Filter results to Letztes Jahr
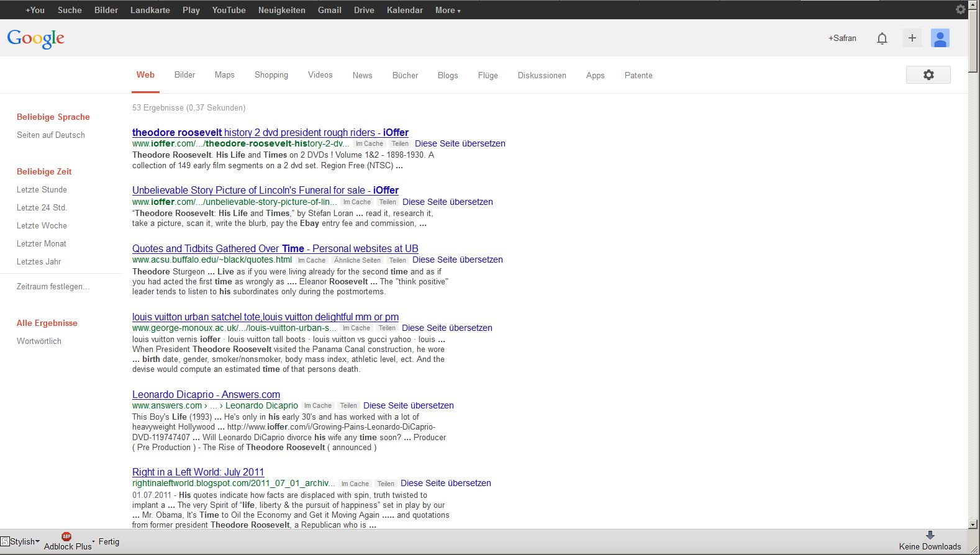The height and width of the screenshot is (555, 980). click(x=39, y=261)
